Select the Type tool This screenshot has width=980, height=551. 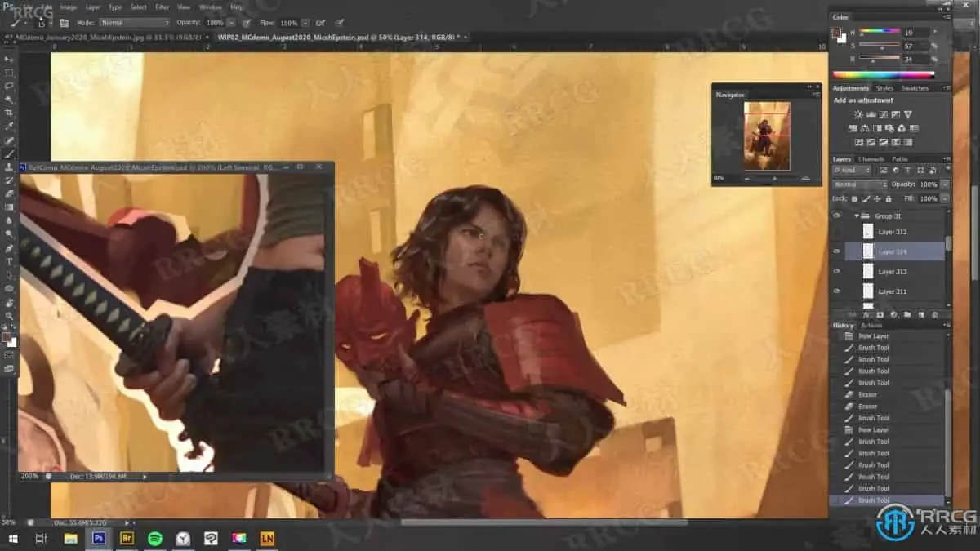click(10, 261)
